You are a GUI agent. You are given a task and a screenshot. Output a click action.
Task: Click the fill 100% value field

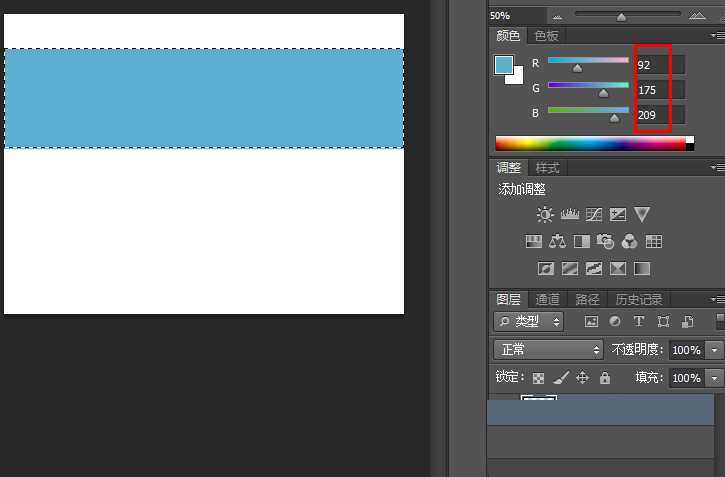click(688, 378)
